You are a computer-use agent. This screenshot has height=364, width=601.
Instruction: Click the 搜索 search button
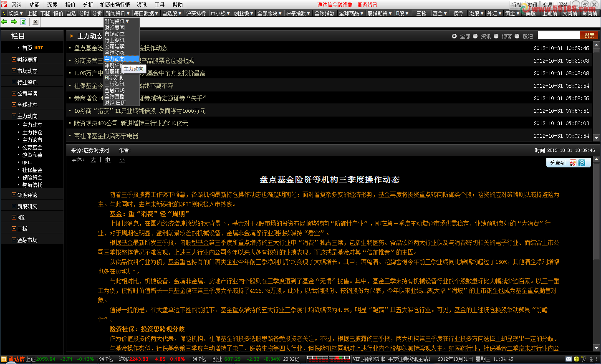(x=590, y=35)
